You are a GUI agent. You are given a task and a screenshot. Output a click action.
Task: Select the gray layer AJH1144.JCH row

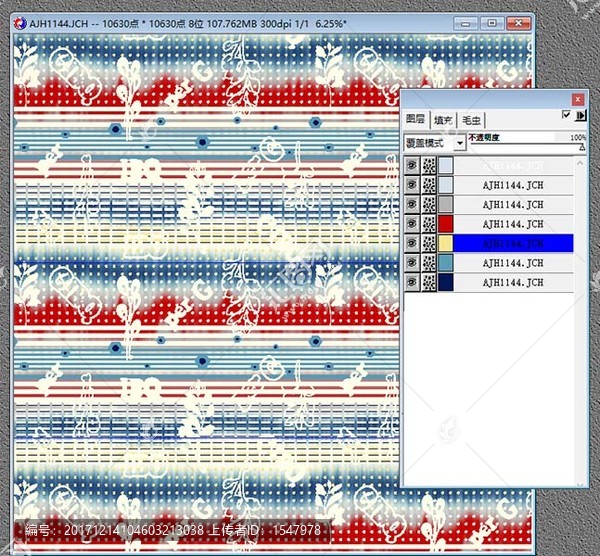513,204
